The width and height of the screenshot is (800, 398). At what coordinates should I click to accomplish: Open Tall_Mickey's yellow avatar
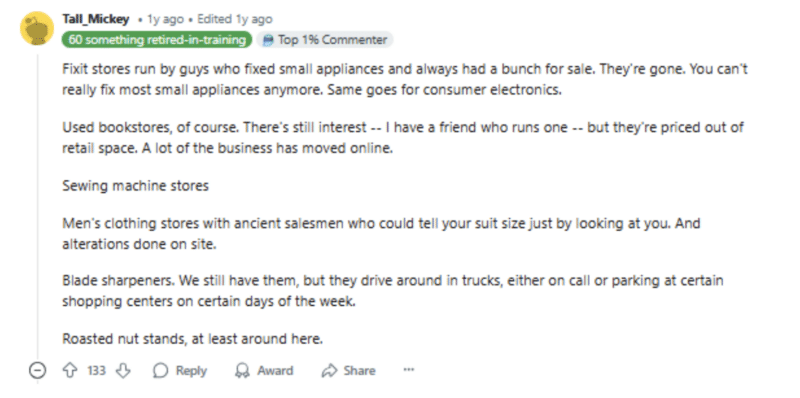pyautogui.click(x=37, y=28)
